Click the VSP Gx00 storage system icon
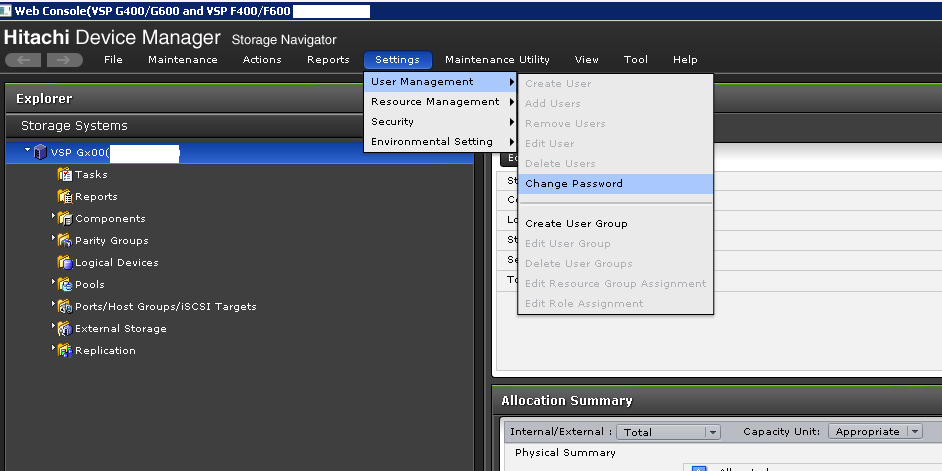 pyautogui.click(x=40, y=153)
